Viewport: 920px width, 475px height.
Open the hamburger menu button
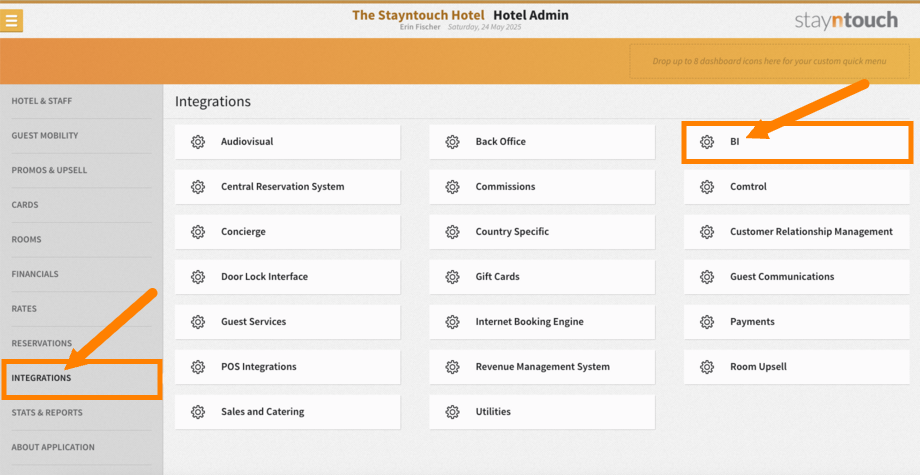[12, 21]
